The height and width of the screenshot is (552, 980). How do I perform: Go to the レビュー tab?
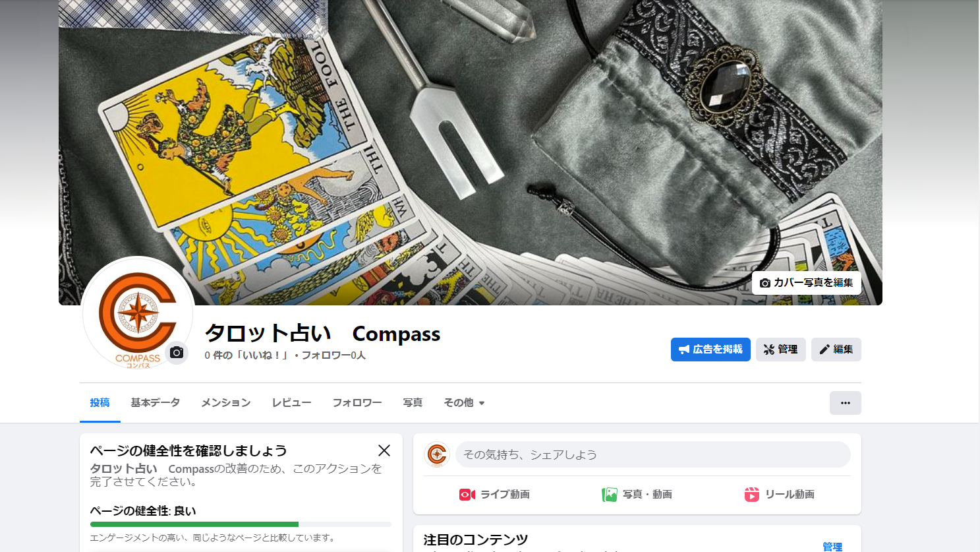coord(292,403)
